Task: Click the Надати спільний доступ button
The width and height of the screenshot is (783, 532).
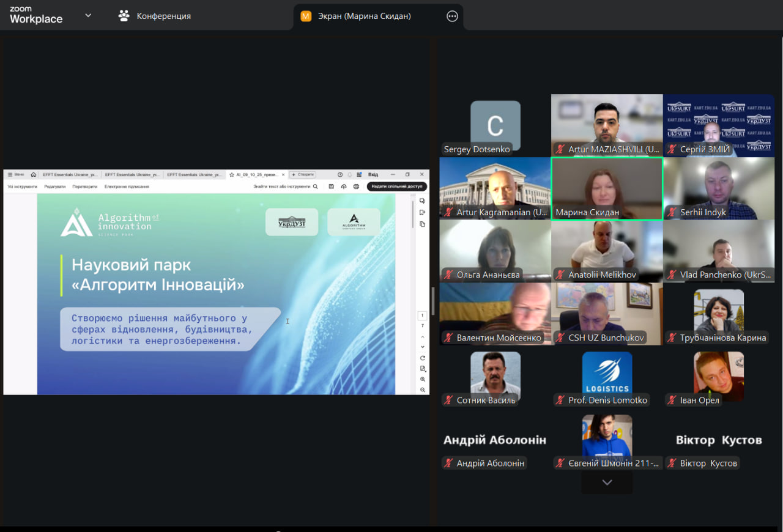Action: point(396,187)
